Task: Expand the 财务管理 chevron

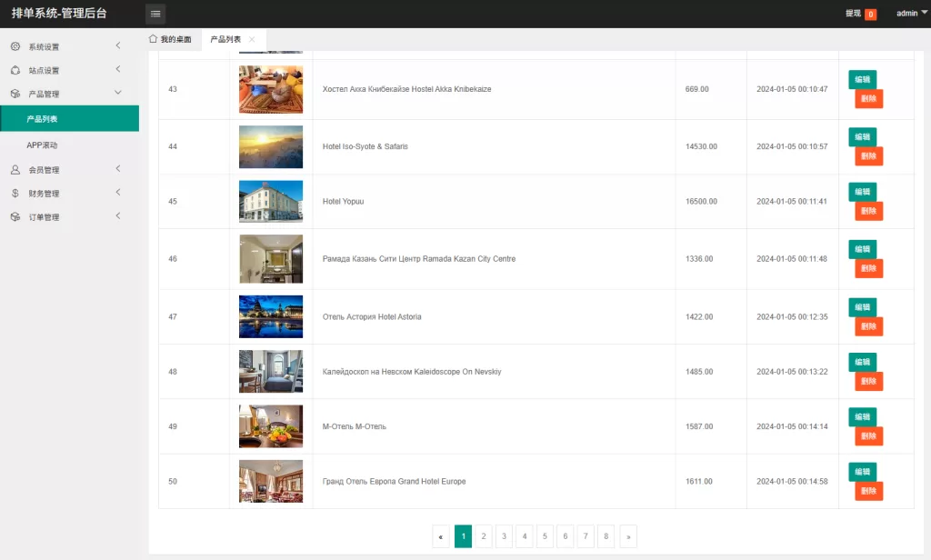Action: click(118, 194)
